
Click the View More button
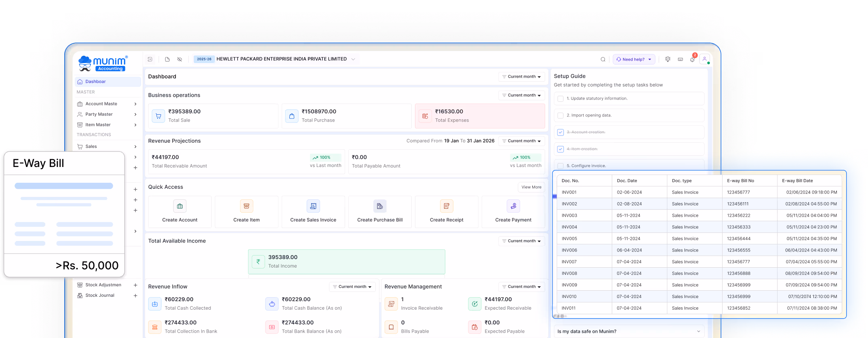[531, 187]
